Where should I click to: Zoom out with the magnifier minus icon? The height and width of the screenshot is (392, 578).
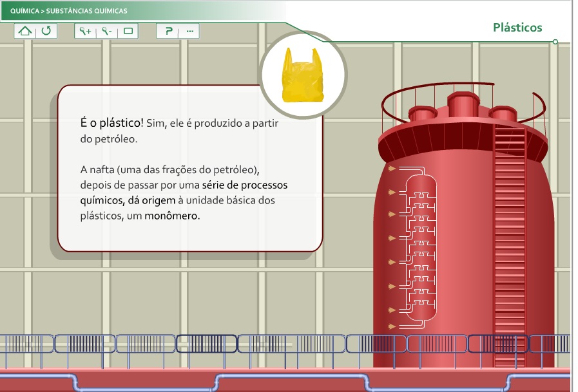(x=106, y=31)
